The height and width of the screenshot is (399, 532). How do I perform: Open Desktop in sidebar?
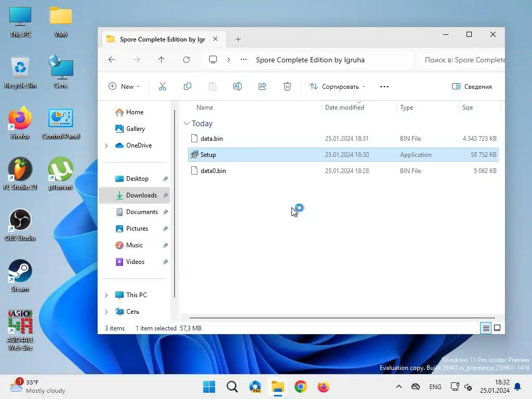point(135,179)
